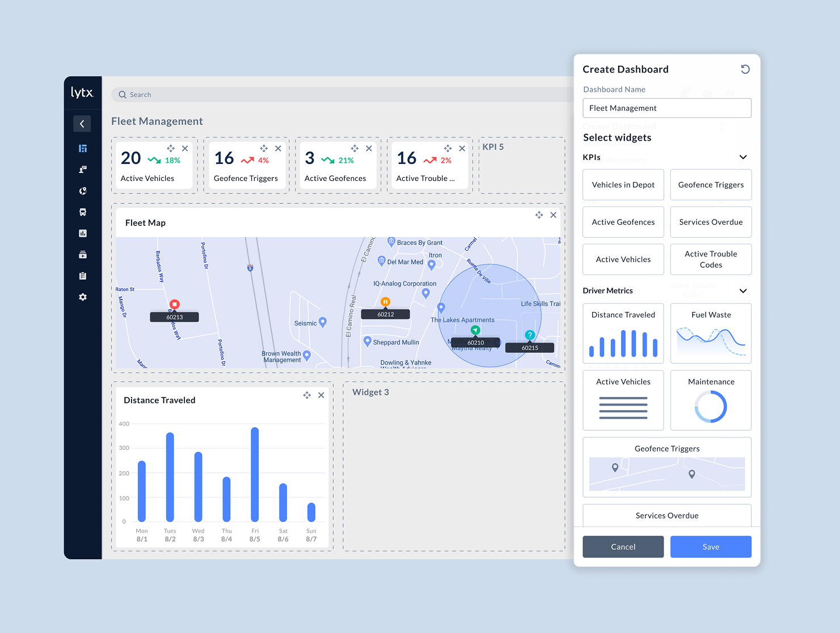Screen dimensions: 840x633
Task: Select the Vehicles in Depot KPI option
Action: coord(623,185)
